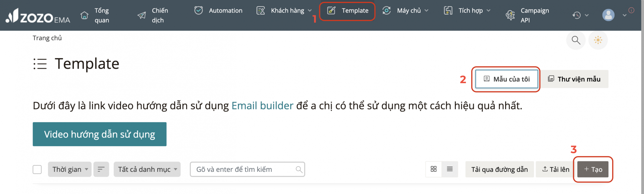
Task: Click the info icon at top right
Action: pyautogui.click(x=631, y=10)
